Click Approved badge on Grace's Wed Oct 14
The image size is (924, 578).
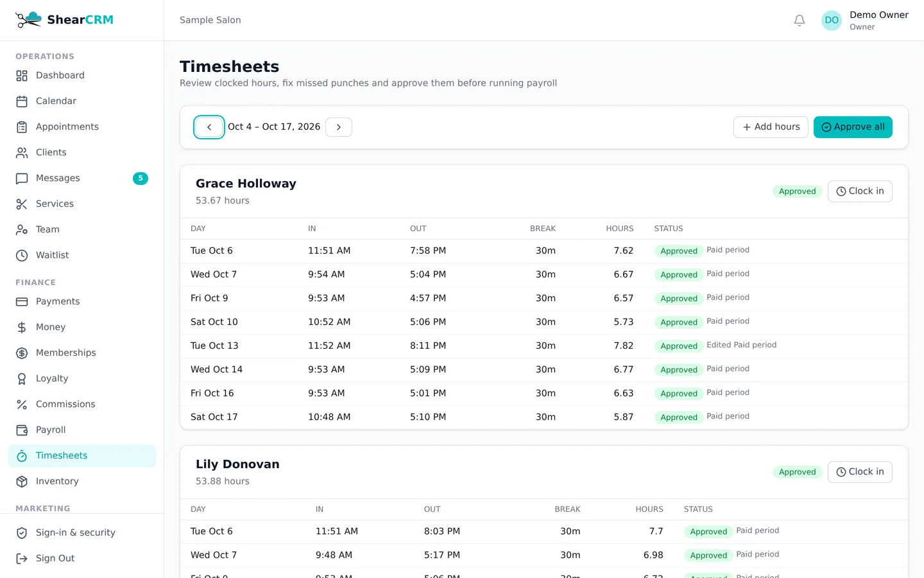pos(679,370)
